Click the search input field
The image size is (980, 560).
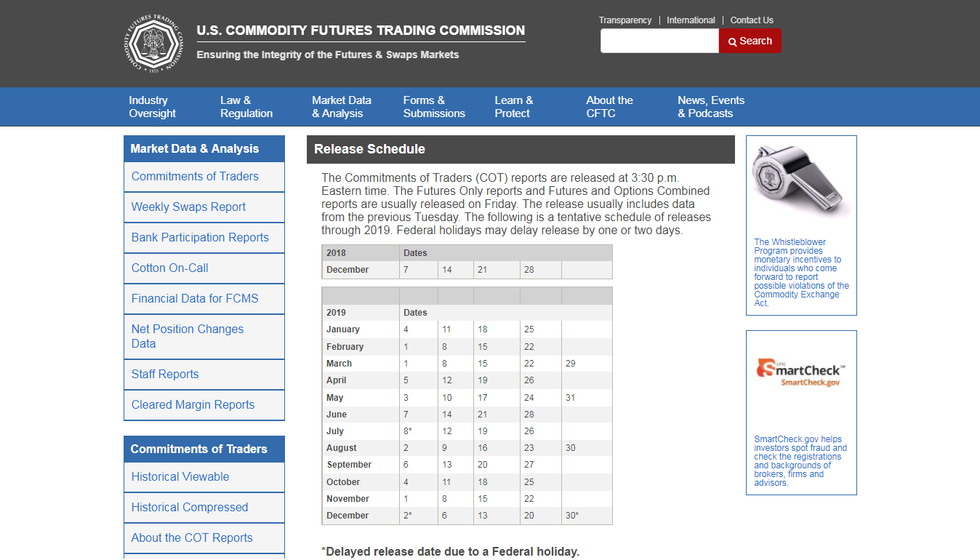coord(659,41)
